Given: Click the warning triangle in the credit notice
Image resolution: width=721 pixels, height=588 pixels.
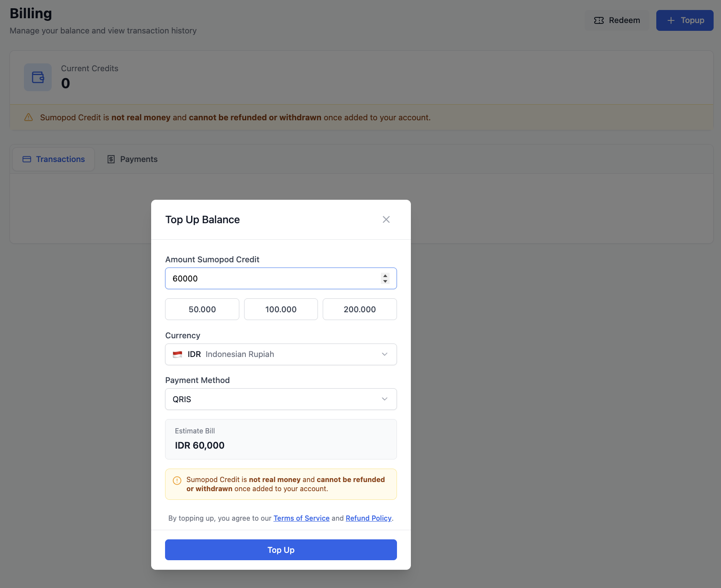Looking at the screenshot, I should [x=28, y=117].
